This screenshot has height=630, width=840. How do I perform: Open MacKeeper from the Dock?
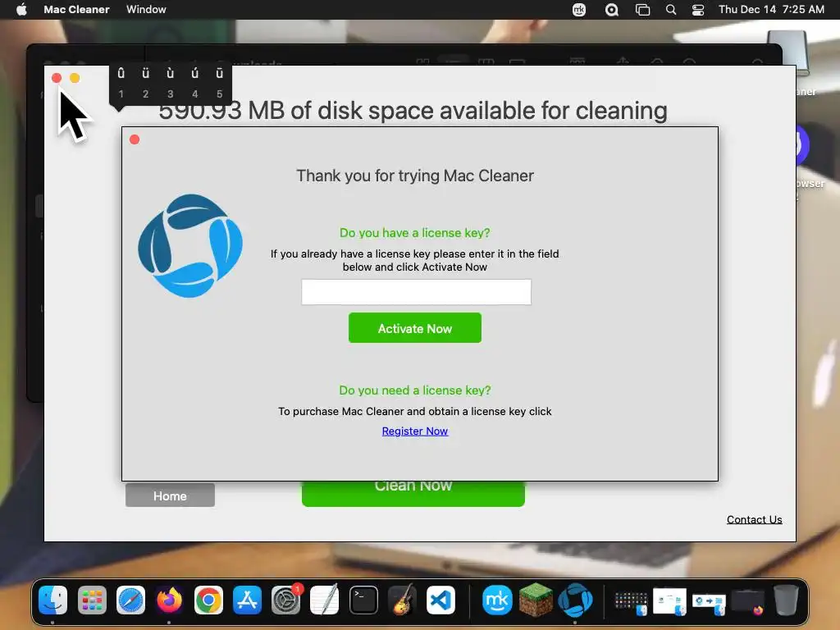click(x=496, y=600)
